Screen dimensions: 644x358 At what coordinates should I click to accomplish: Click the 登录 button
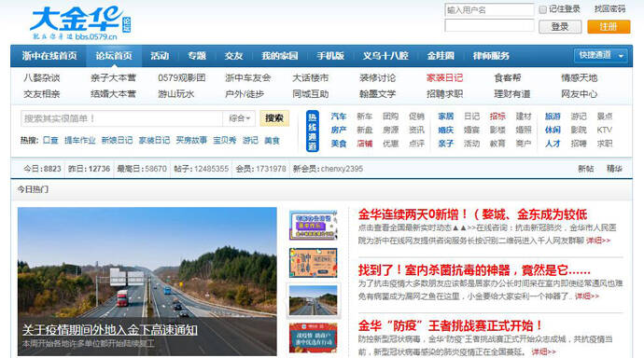pos(560,27)
